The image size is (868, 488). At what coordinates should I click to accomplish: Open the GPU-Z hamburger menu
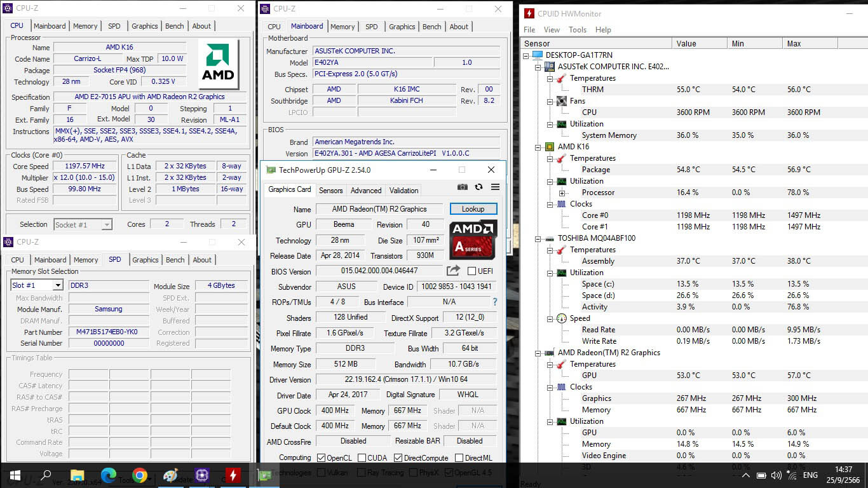495,187
